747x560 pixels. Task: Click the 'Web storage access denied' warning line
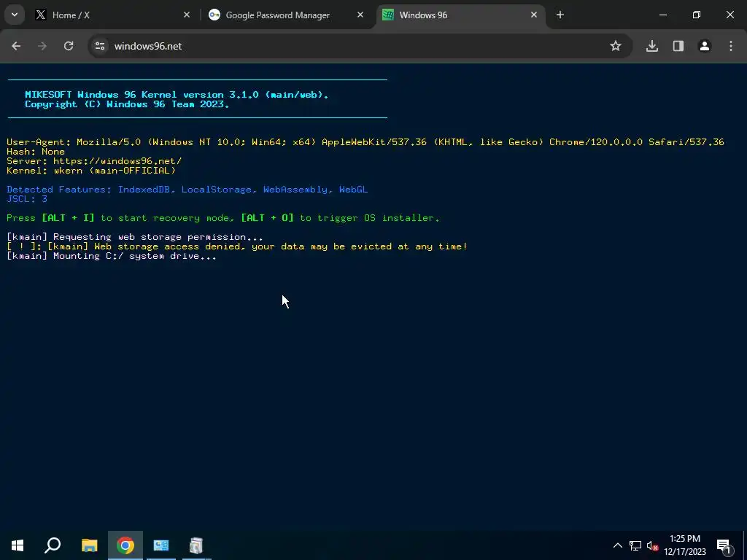pyautogui.click(x=237, y=246)
